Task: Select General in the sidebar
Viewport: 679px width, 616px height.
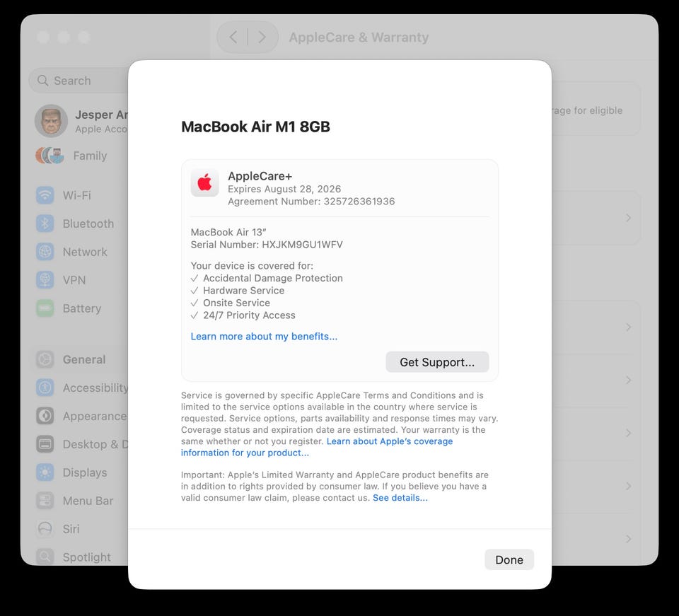Action: coord(84,359)
